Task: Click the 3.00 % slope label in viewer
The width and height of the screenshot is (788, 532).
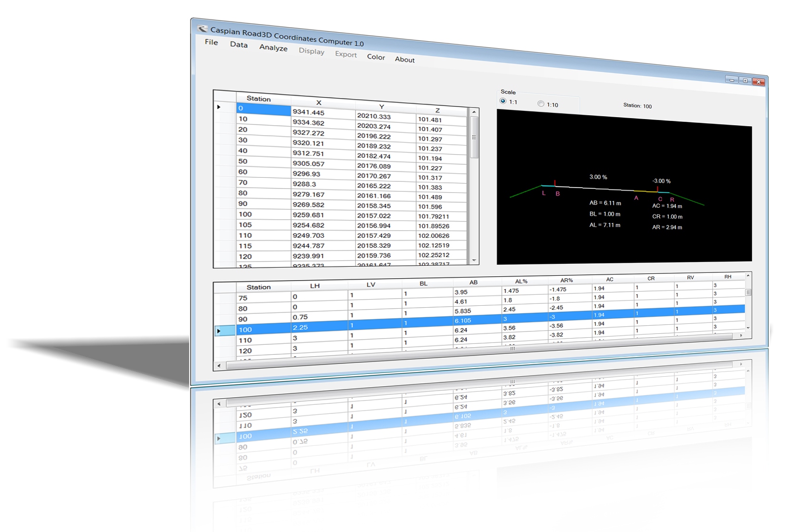Action: tap(598, 177)
